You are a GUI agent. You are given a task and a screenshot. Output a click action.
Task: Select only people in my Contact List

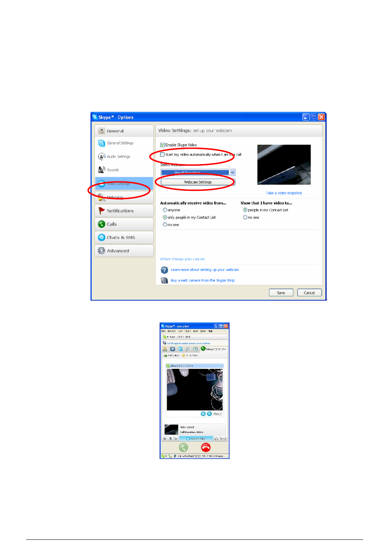[x=165, y=217]
